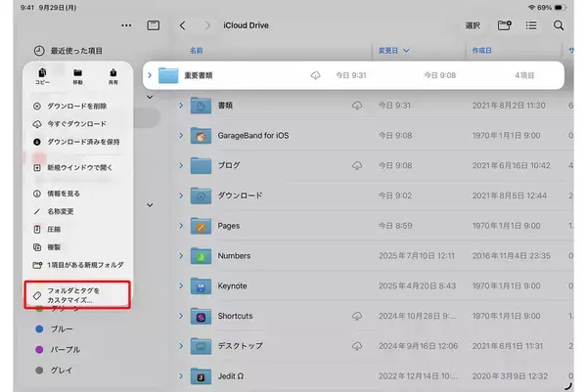Screen dimensions: 587x392
Task: Expand the Jedit Ω folder chevron
Action: (181, 376)
